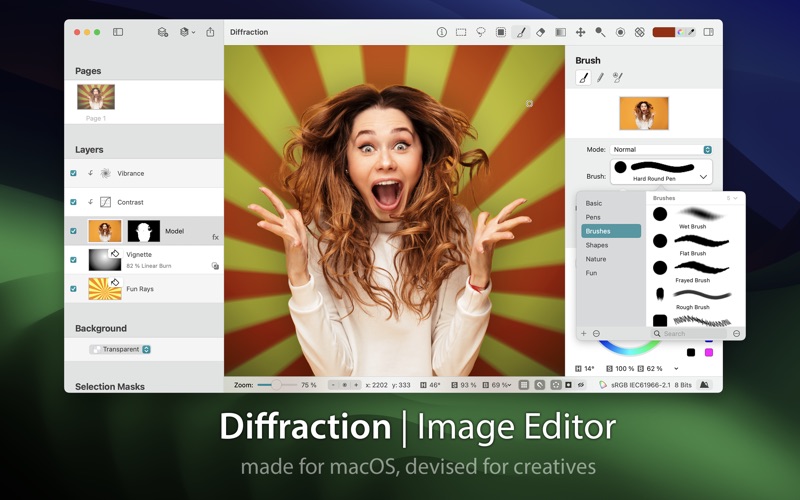This screenshot has width=800, height=500.
Task: Toggle visibility checkbox of Fun Rays layer
Action: (73, 289)
